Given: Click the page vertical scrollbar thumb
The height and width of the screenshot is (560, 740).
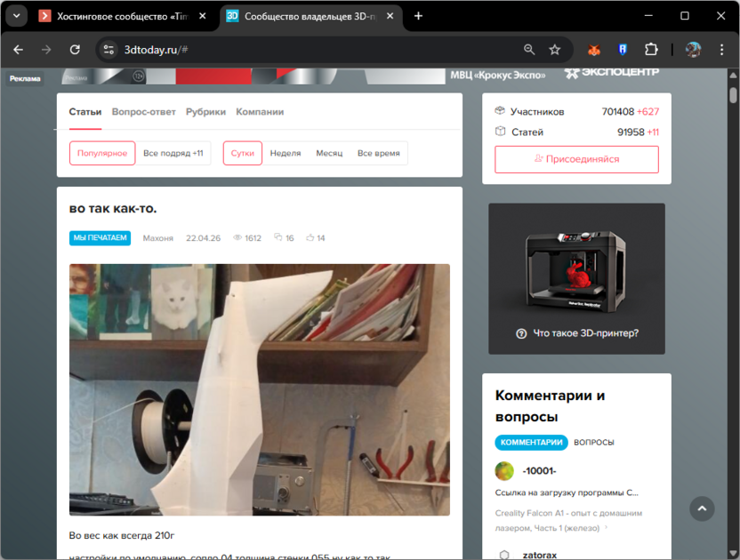Looking at the screenshot, I should [x=733, y=95].
